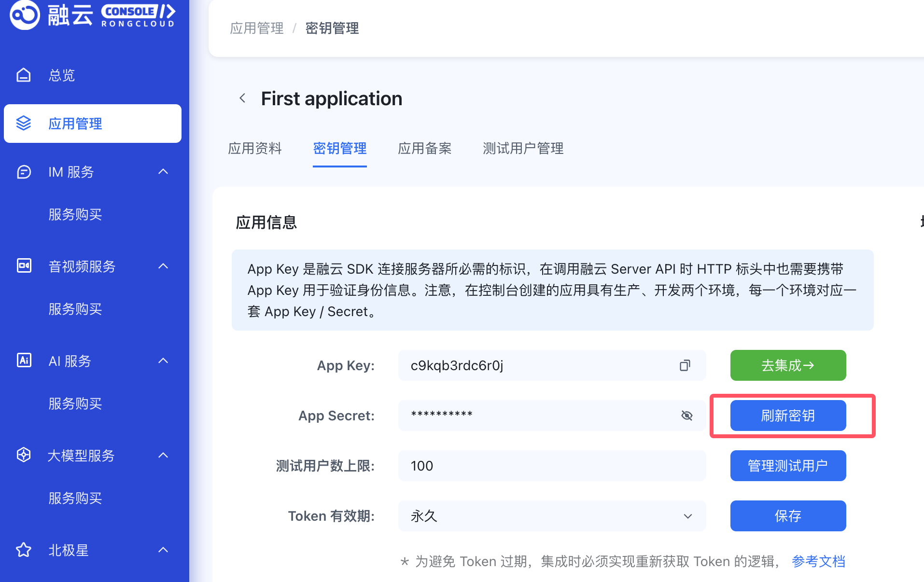Open 服务购买 under 音视频服务
924x582 pixels.
point(75,309)
